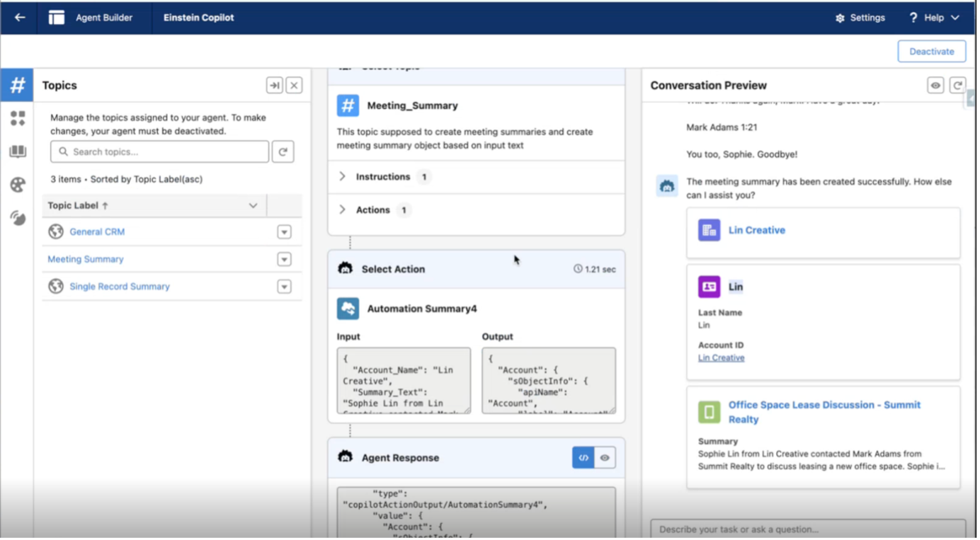The height and width of the screenshot is (540, 980).
Task: Open the palette theme sidebar icon
Action: (x=18, y=185)
